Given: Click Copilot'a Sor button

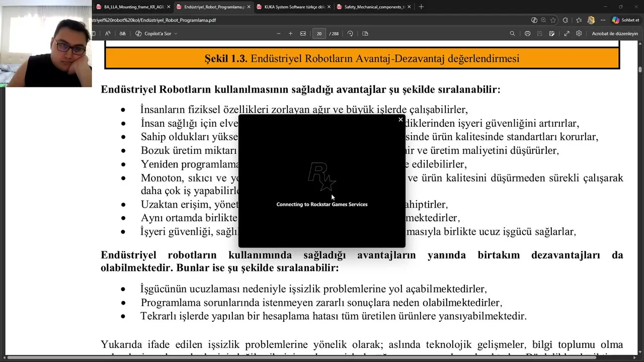Looking at the screenshot, I should pos(153,34).
